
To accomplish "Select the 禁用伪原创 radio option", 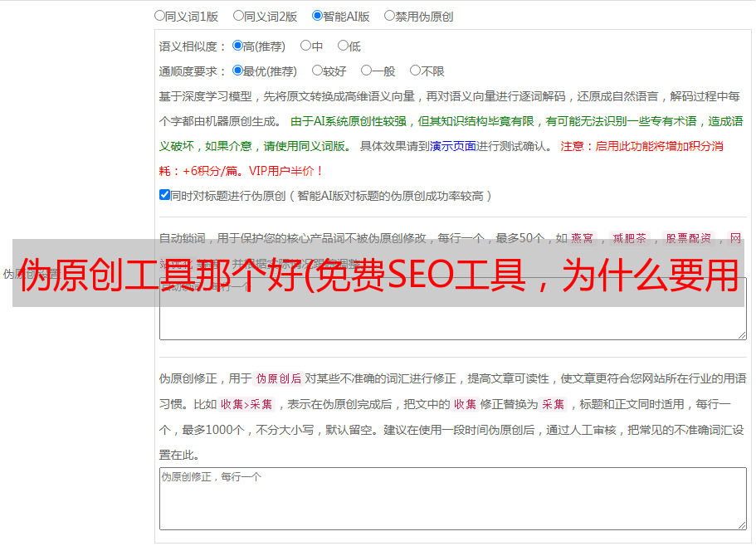I will coord(389,16).
